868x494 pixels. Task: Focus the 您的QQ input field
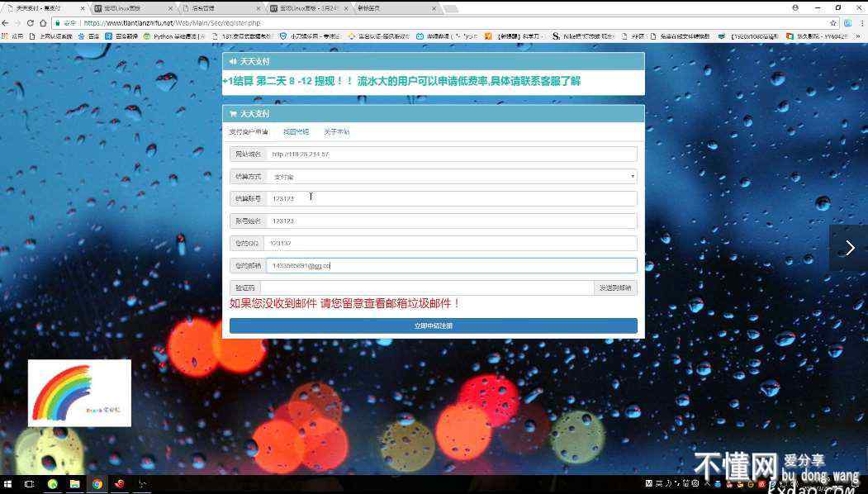coord(450,243)
